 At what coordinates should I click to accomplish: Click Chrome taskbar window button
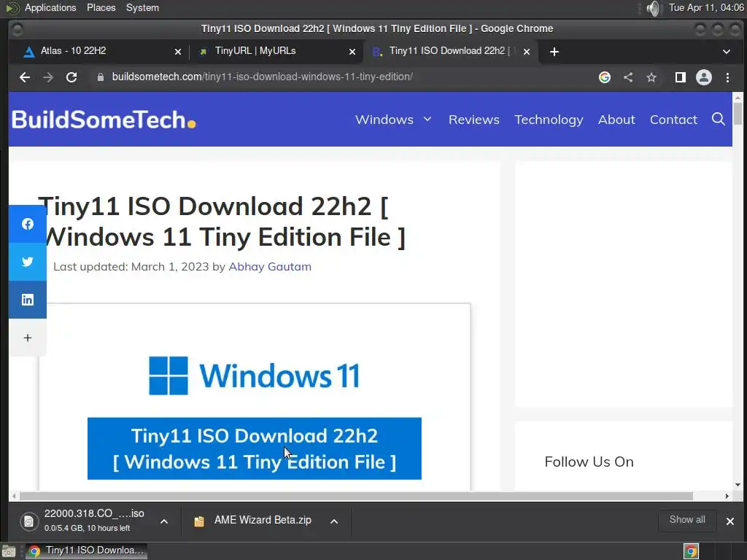(86, 551)
